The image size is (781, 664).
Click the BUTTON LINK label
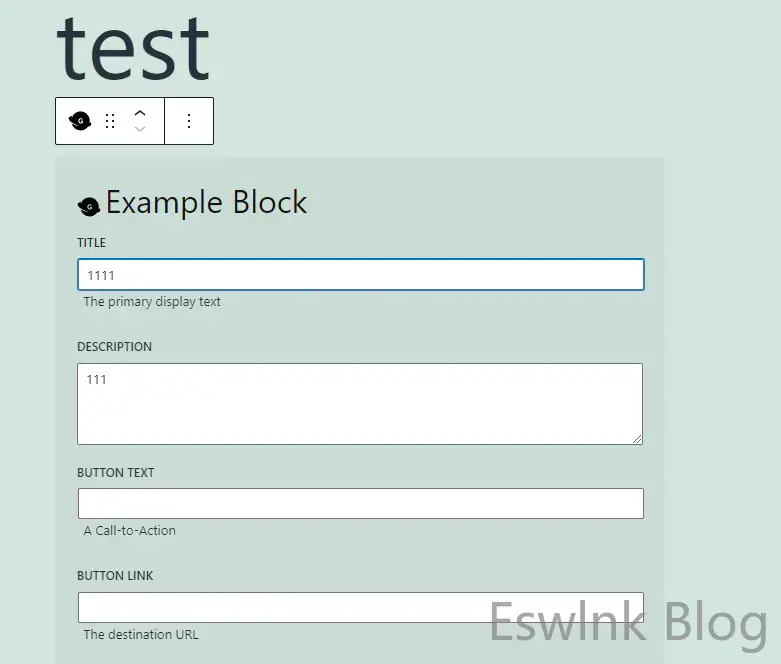[115, 576]
